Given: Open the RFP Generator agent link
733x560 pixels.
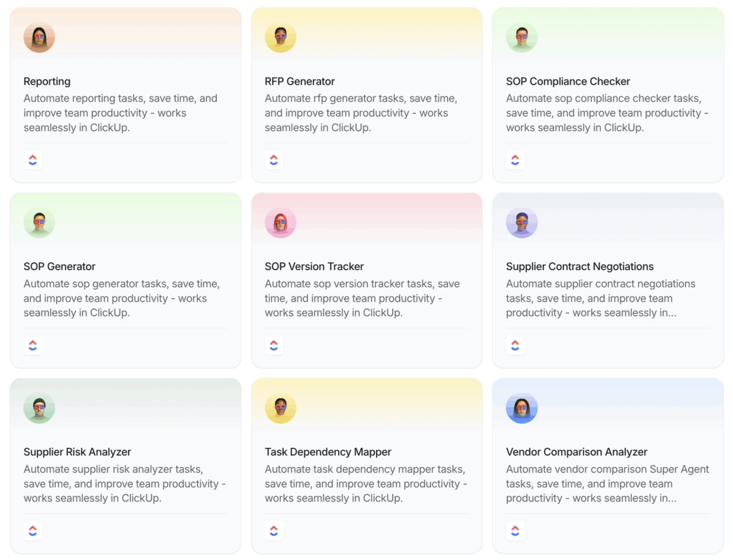Looking at the screenshot, I should tap(299, 81).
